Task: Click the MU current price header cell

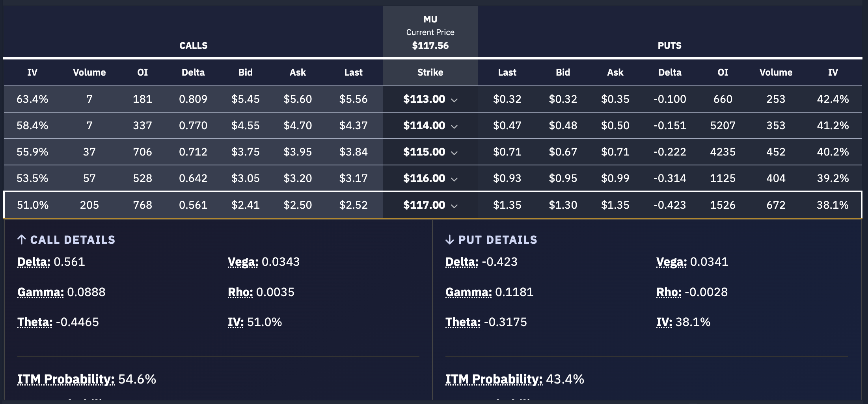Action: tap(430, 32)
